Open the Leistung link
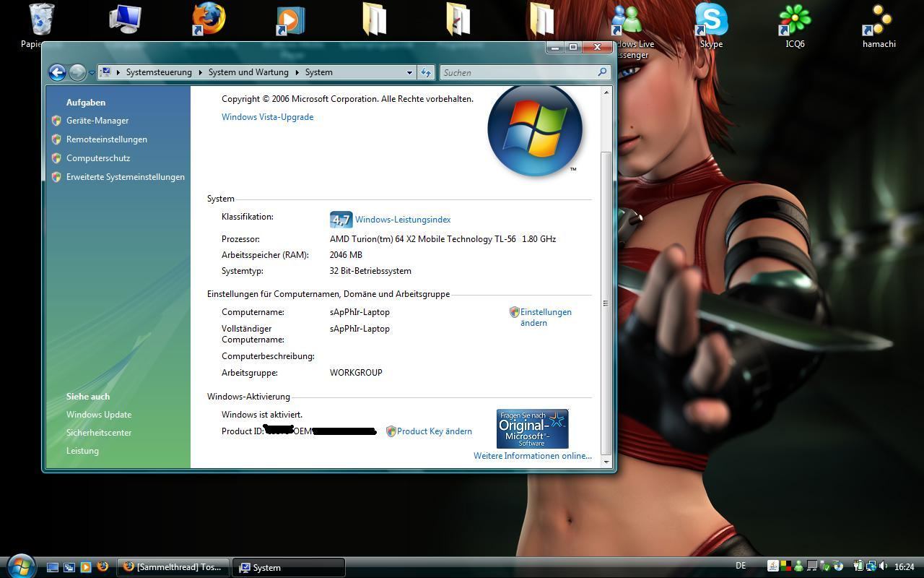Viewport: 924px width, 578px height. 82,451
